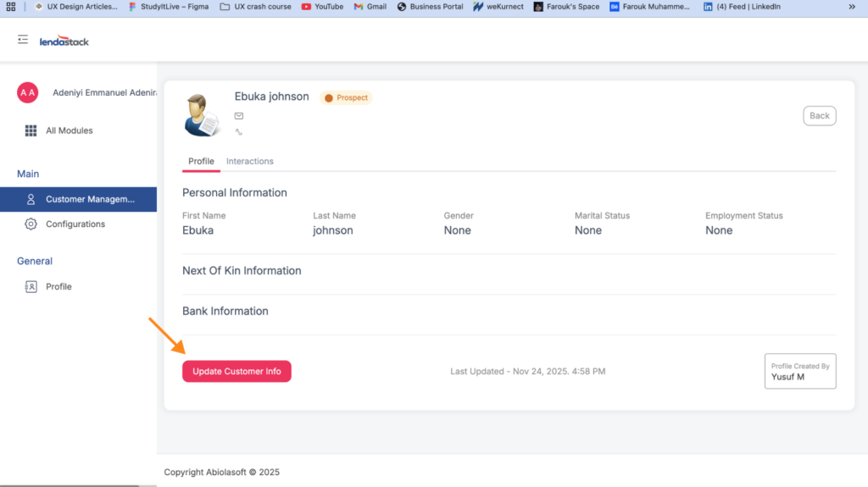Open Configurations via the gear icon
Image resolution: width=868 pixels, height=487 pixels.
(31, 224)
